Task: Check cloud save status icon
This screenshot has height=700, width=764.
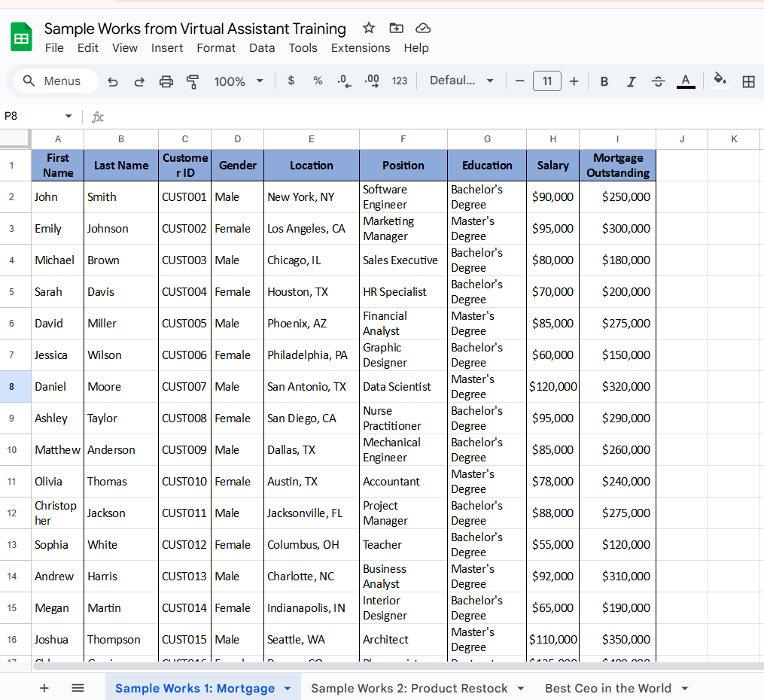Action: point(423,29)
